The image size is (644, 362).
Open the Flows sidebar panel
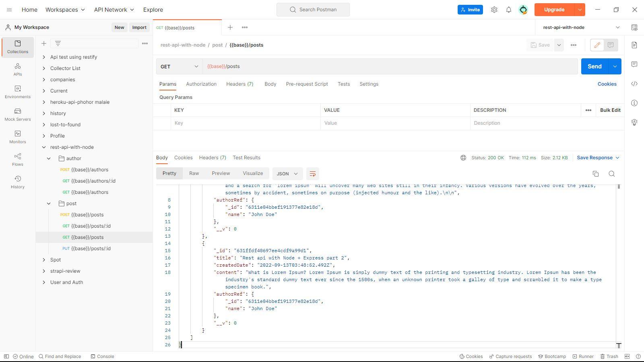(18, 159)
